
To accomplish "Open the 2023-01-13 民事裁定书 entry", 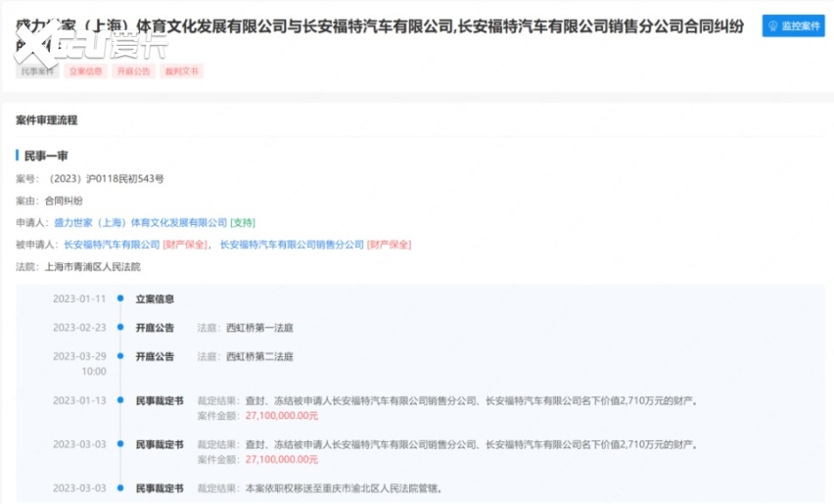I will click(159, 400).
